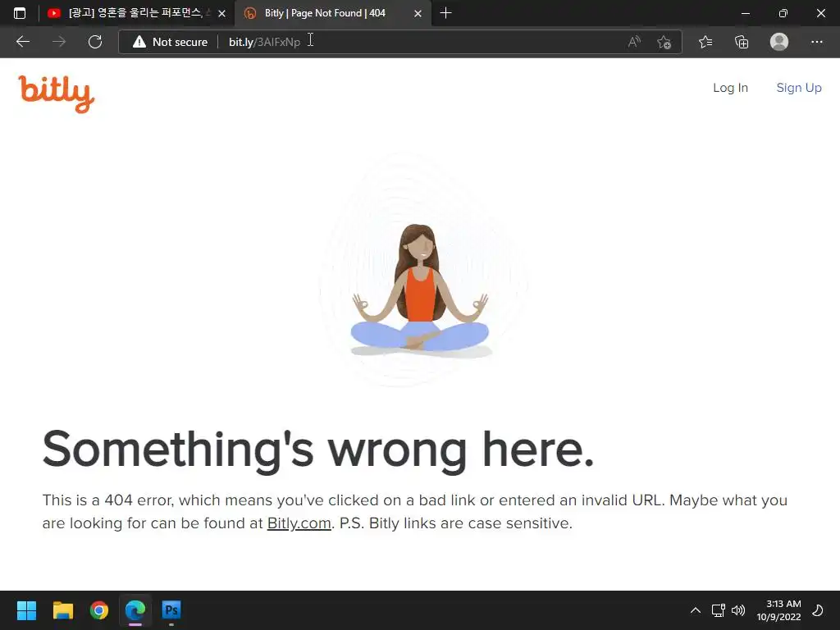Open Settings and more menu

pos(816,42)
